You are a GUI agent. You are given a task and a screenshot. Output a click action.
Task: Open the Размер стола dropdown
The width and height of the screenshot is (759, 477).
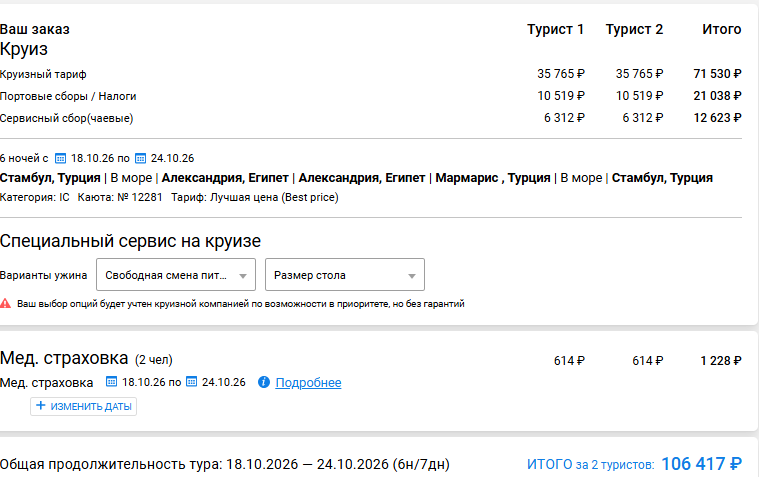coord(345,275)
